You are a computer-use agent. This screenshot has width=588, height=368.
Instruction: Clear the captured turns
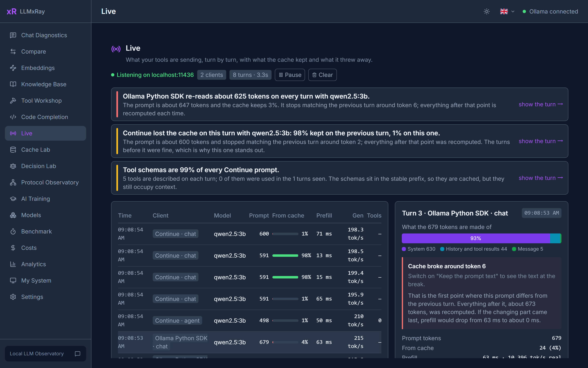point(322,75)
